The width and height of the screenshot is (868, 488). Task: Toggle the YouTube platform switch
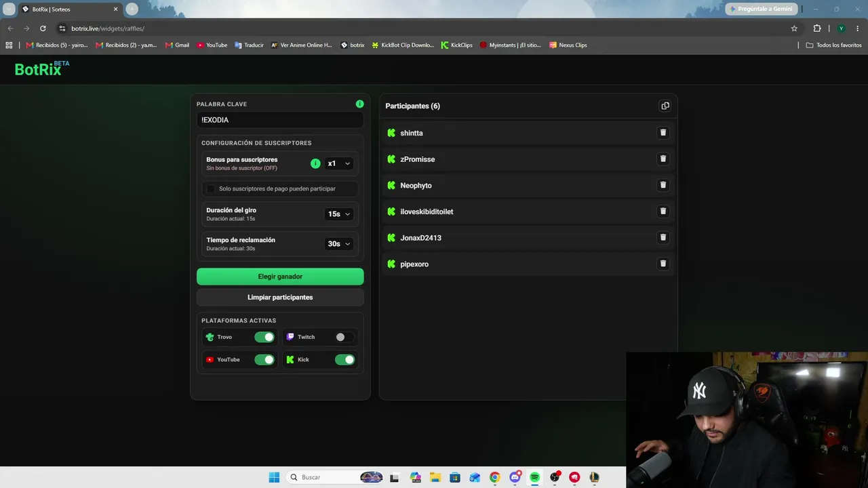point(264,360)
